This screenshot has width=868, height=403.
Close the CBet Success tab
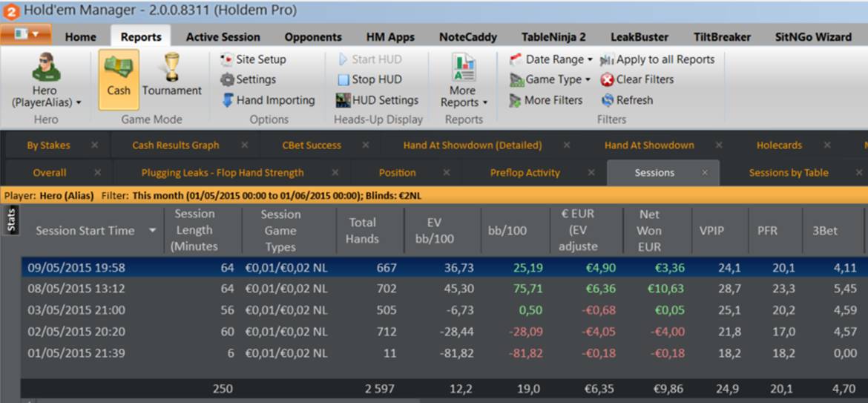tap(366, 145)
